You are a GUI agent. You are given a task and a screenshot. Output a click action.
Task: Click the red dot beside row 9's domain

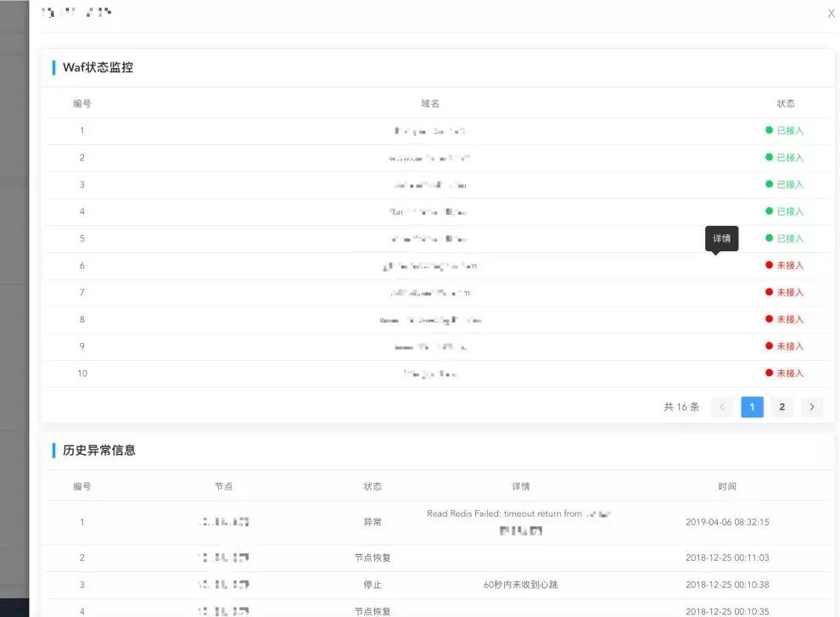[769, 346]
